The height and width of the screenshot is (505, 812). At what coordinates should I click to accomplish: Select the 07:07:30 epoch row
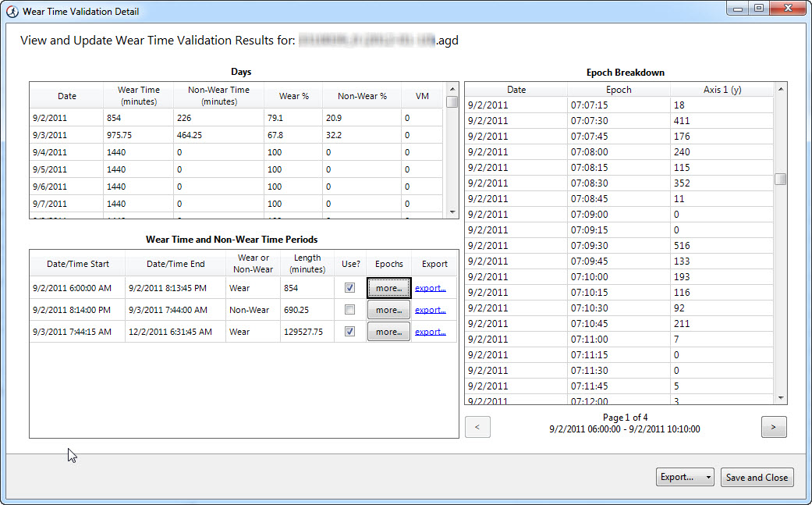point(585,120)
